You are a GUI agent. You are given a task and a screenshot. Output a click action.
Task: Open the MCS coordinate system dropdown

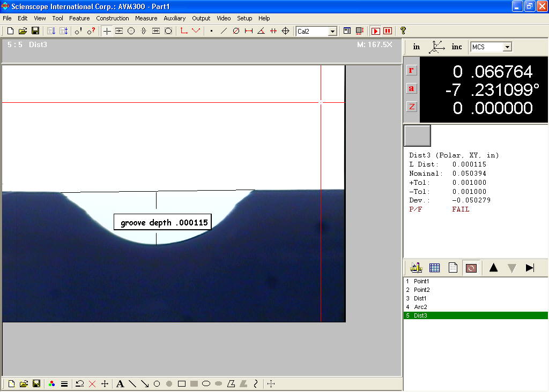pyautogui.click(x=507, y=47)
